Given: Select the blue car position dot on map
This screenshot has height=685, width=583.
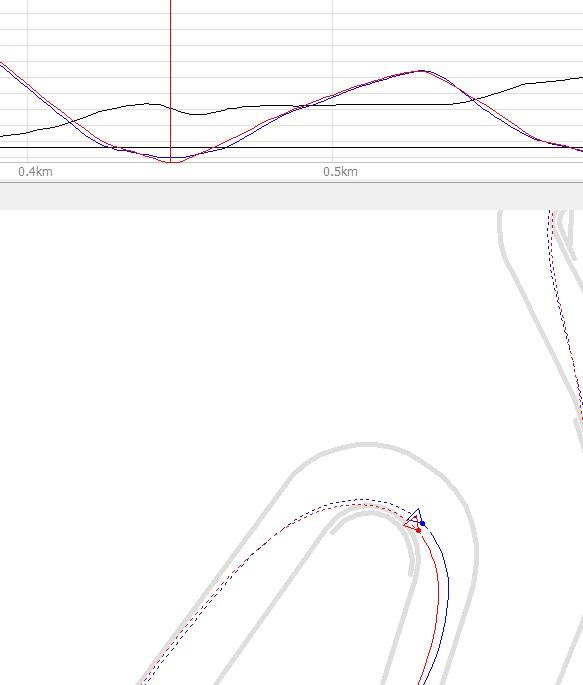Looking at the screenshot, I should [x=422, y=523].
